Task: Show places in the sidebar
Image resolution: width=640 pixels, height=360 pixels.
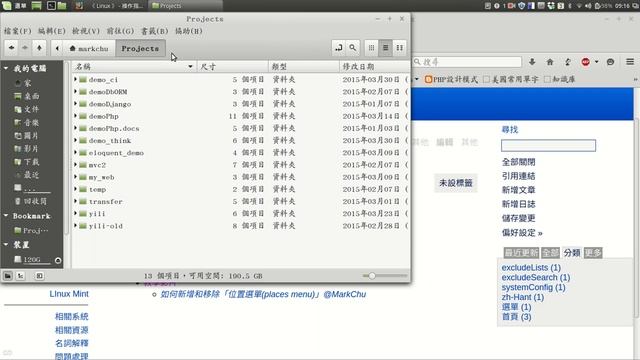Action: pyautogui.click(x=8, y=276)
